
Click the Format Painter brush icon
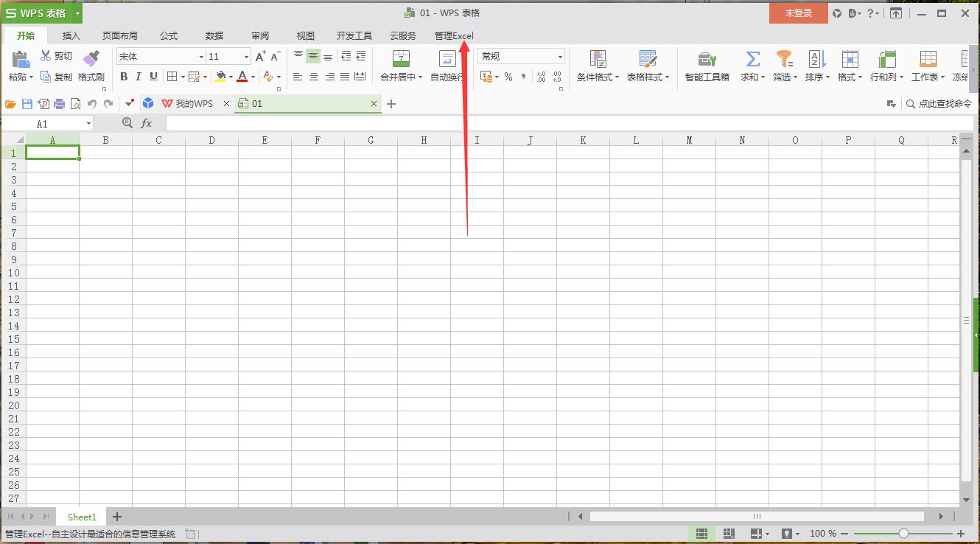tap(91, 59)
